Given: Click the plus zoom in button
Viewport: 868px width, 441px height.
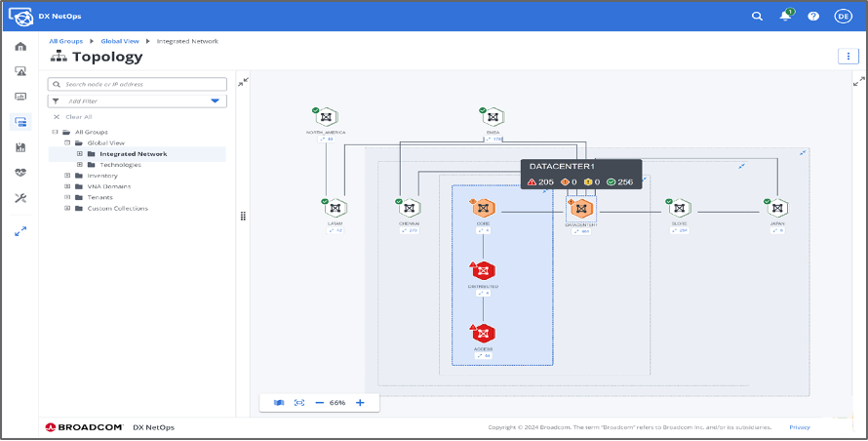Looking at the screenshot, I should (360, 402).
